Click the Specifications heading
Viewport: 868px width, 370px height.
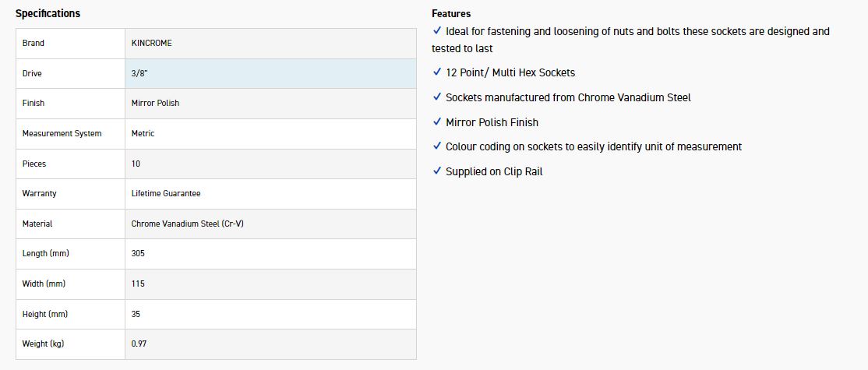point(48,13)
